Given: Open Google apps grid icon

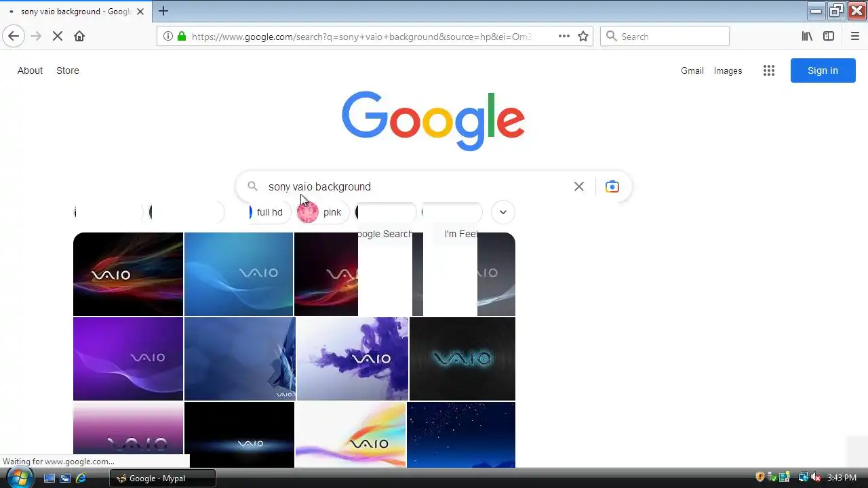Looking at the screenshot, I should (x=768, y=70).
